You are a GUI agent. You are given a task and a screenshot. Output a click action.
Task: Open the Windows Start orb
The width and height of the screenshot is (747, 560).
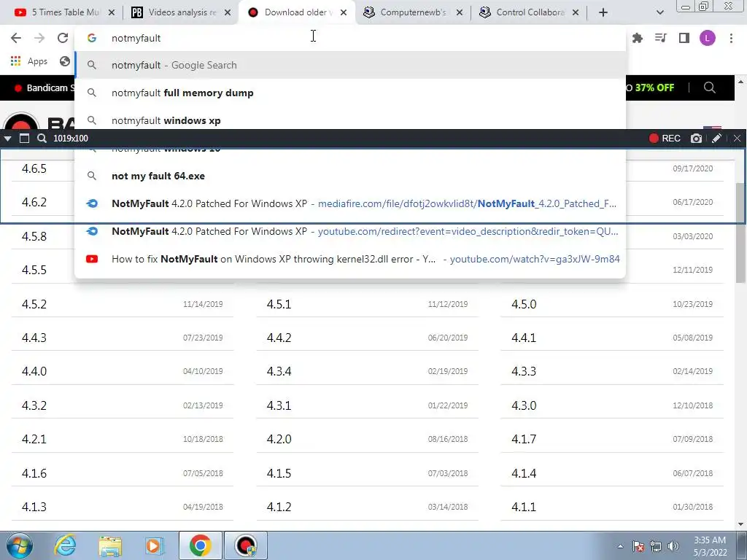coord(20,545)
